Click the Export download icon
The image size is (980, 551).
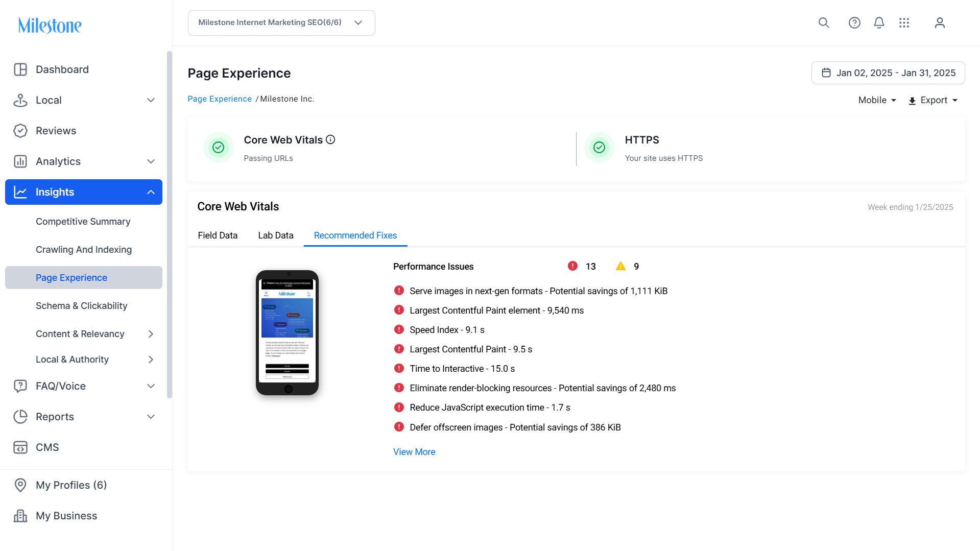tap(912, 101)
